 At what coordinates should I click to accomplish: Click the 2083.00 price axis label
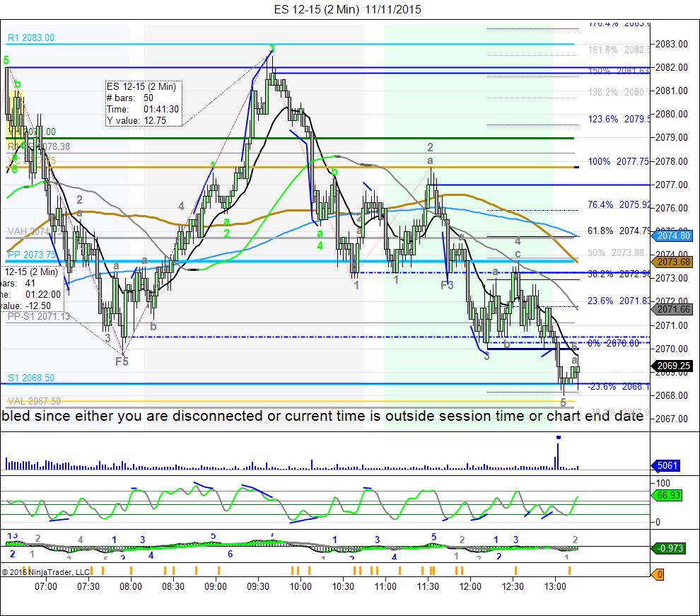tap(672, 44)
